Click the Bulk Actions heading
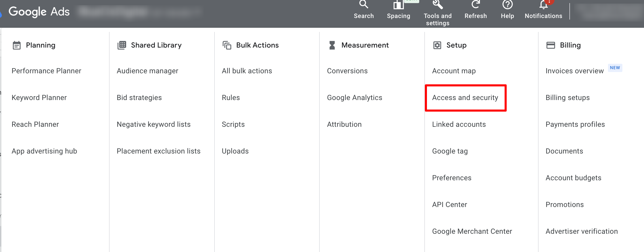Screen dimensions: 644x252 tap(257, 45)
